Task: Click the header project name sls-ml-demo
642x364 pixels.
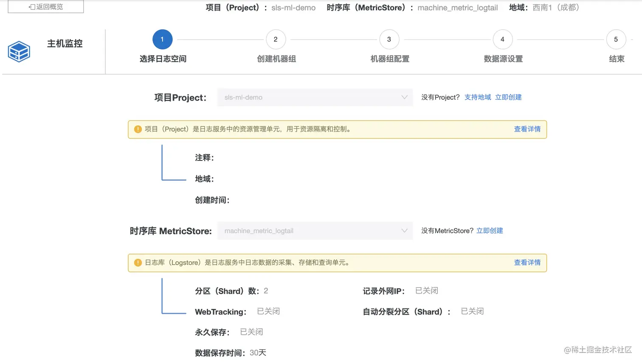Action: 293,8
